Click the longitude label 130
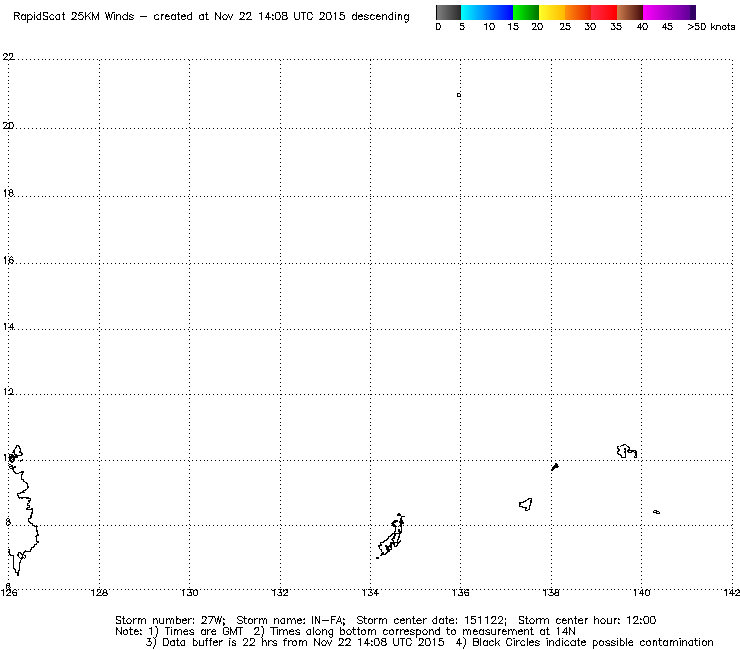740x650 pixels. (x=189, y=592)
